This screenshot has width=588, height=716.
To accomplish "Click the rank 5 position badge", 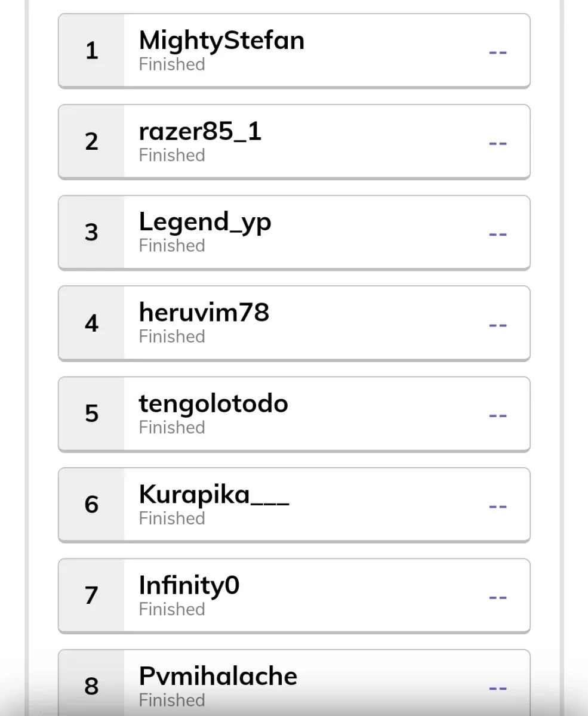I will (91, 414).
